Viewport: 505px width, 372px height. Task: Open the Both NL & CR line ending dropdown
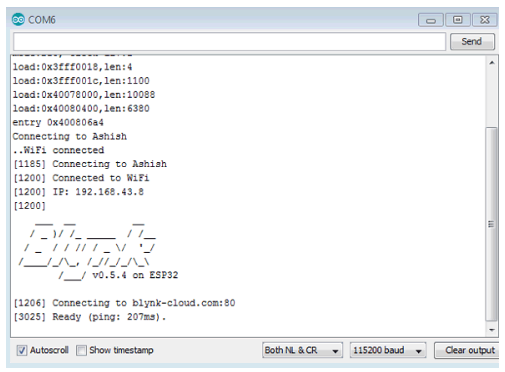[x=302, y=350]
